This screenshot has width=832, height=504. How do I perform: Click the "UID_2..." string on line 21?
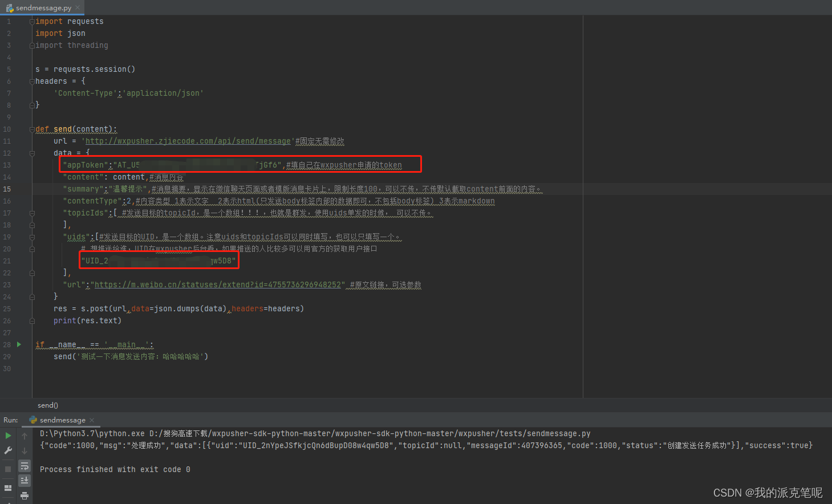point(159,261)
